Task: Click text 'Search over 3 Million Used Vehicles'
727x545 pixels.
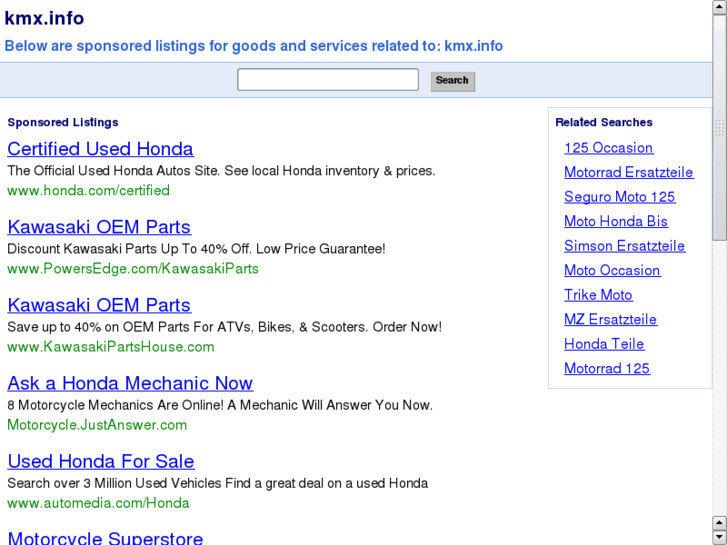Action: (x=114, y=483)
